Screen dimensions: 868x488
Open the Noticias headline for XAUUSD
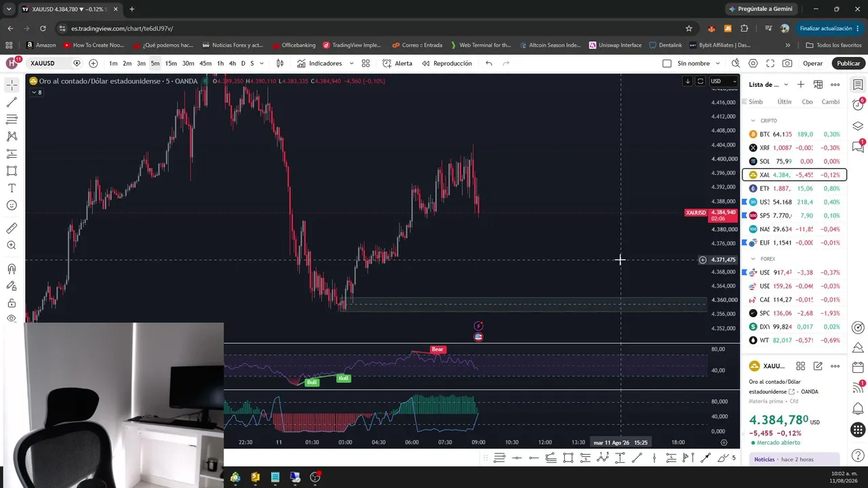coord(795,460)
